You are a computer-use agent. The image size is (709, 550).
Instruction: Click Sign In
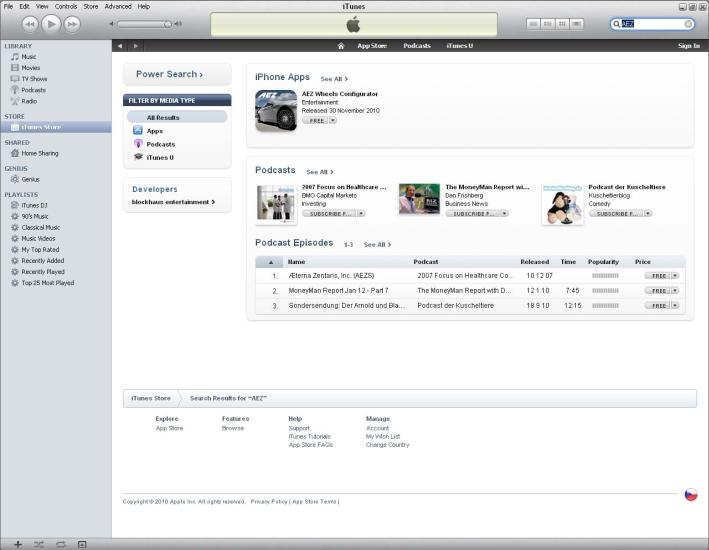tap(689, 46)
